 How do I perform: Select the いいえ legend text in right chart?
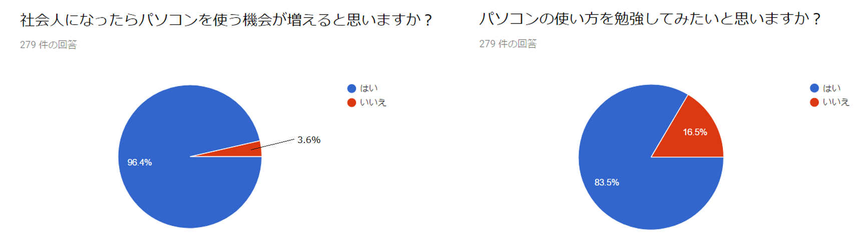[836, 102]
